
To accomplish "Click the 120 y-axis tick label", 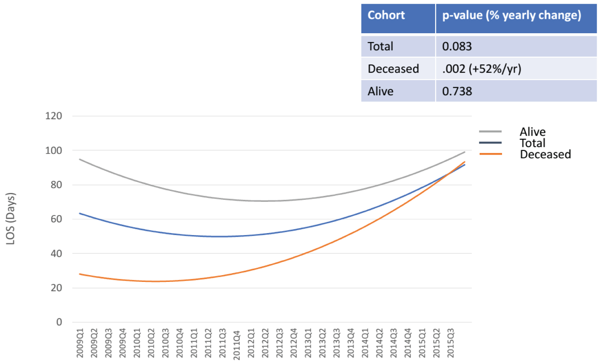I will [x=53, y=116].
